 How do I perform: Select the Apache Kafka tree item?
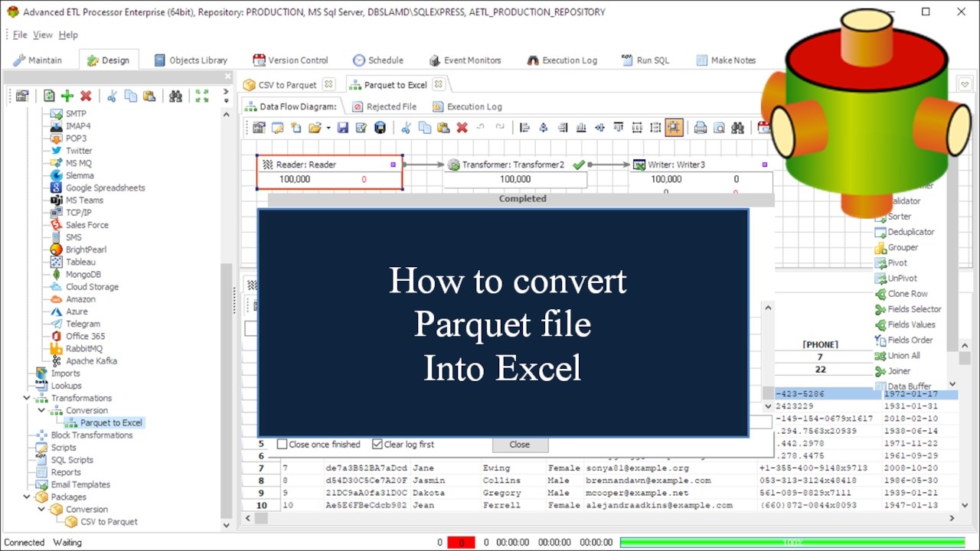[91, 360]
